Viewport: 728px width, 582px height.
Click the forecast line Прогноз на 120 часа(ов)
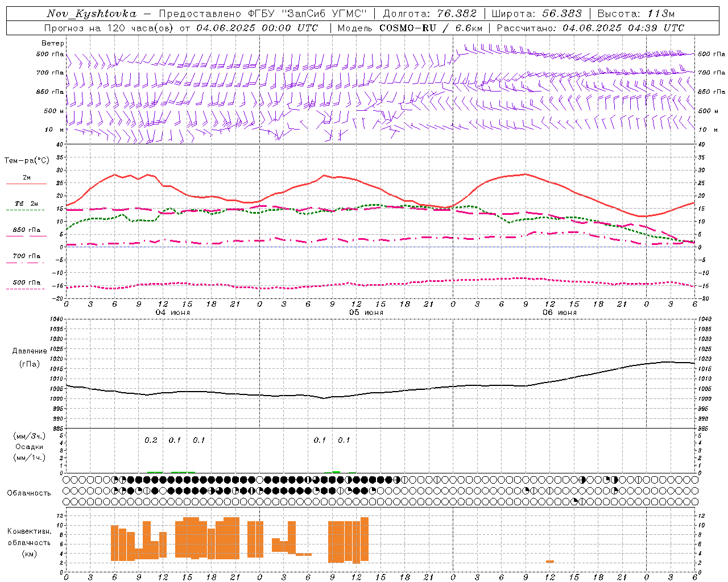[x=110, y=28]
